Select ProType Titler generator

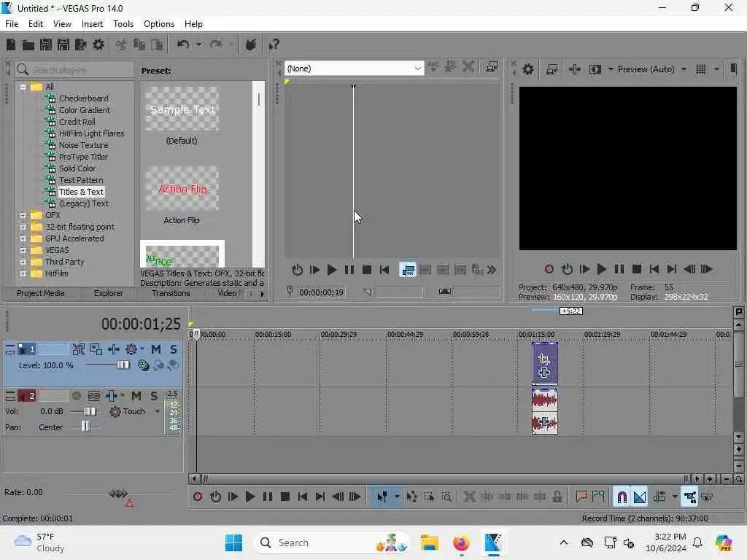click(83, 157)
